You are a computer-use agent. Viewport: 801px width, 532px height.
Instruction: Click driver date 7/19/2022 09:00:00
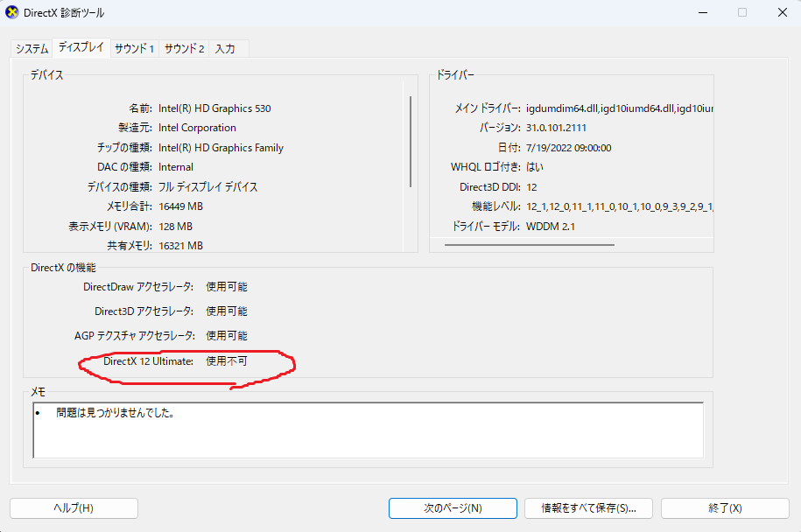(568, 148)
